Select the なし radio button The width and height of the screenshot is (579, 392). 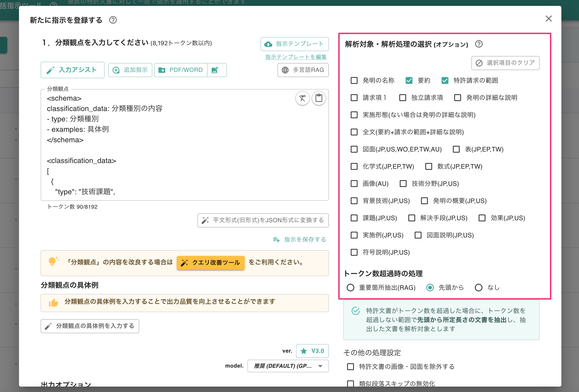coord(478,288)
